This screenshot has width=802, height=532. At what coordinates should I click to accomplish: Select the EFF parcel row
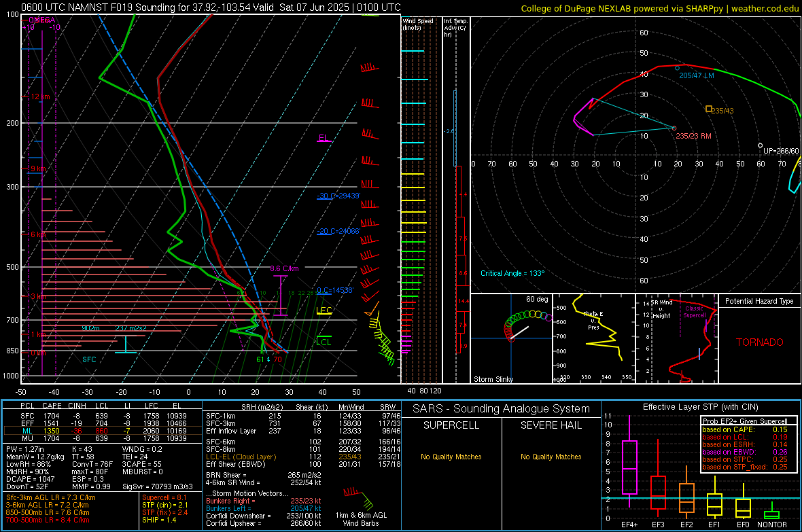pos(103,423)
